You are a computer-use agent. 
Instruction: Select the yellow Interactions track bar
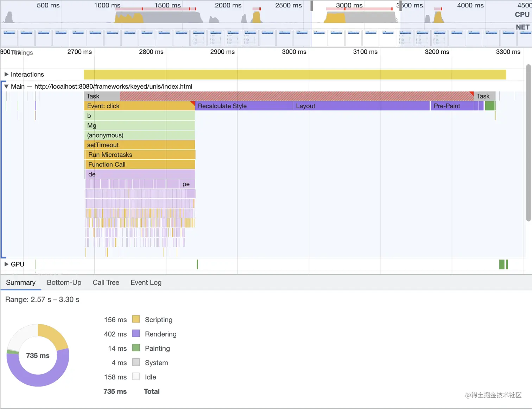click(295, 75)
